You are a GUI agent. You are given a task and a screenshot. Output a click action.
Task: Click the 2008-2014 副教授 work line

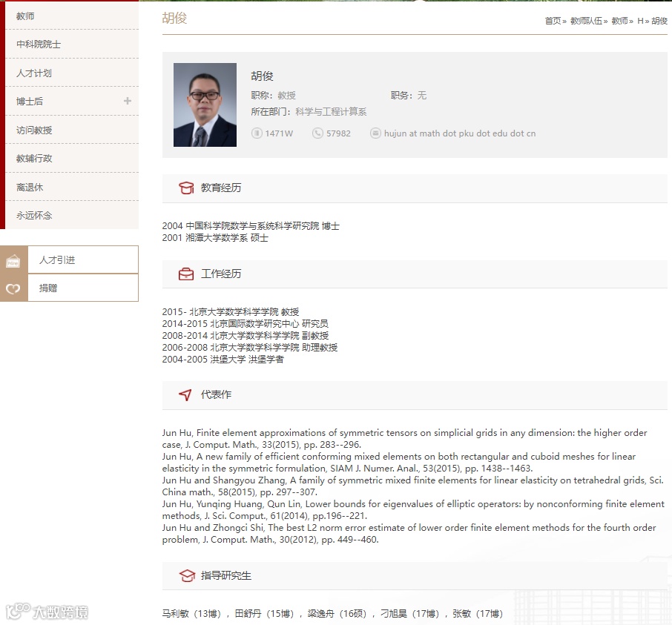pos(246,335)
